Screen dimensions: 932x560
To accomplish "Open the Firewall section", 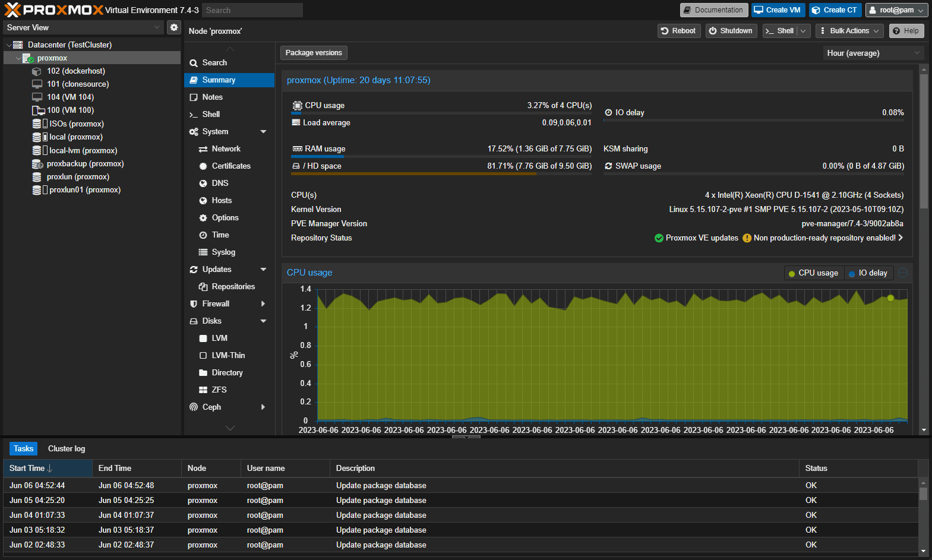I will 216,304.
